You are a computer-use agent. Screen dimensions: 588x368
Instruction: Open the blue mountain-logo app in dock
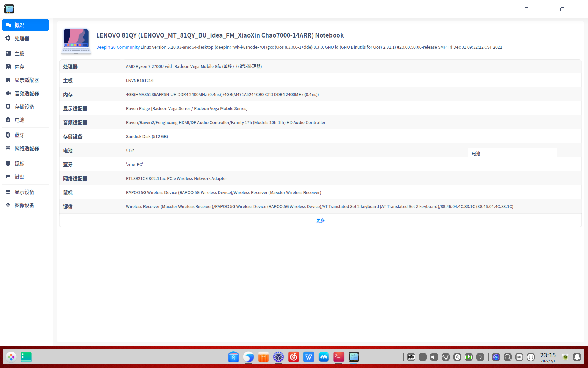pyautogui.click(x=324, y=357)
